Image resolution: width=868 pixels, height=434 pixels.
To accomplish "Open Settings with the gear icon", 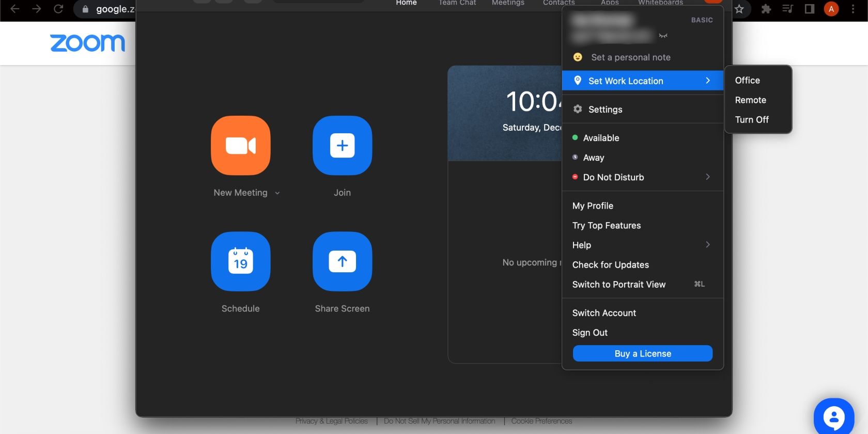I will pyautogui.click(x=578, y=109).
